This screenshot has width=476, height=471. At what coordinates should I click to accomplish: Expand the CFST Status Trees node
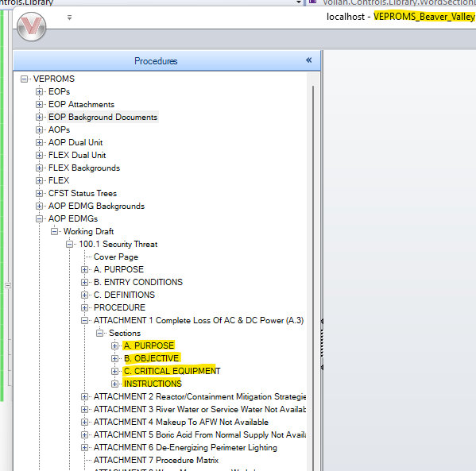[x=39, y=193]
